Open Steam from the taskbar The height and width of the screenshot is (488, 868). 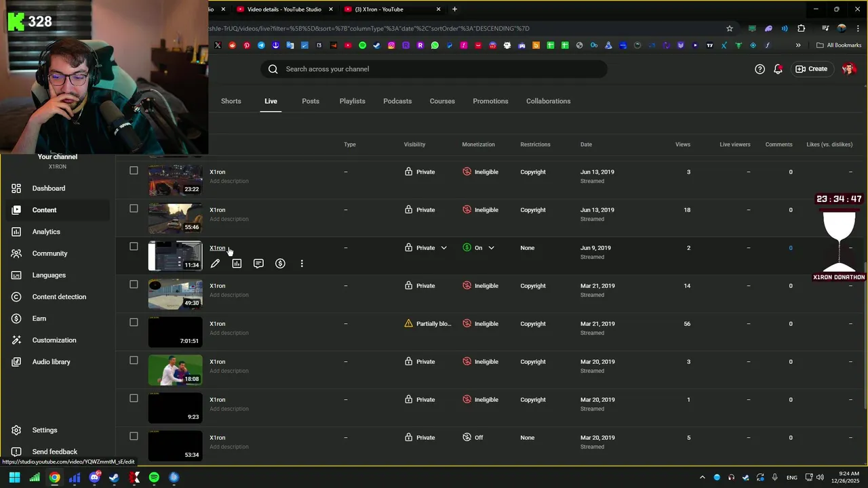click(114, 477)
